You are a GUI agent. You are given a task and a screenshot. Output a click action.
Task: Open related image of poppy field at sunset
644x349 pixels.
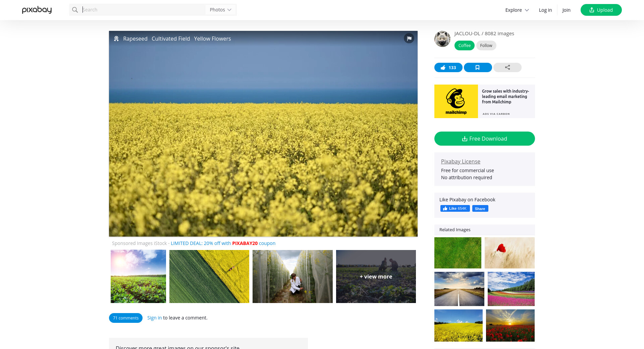point(510,326)
